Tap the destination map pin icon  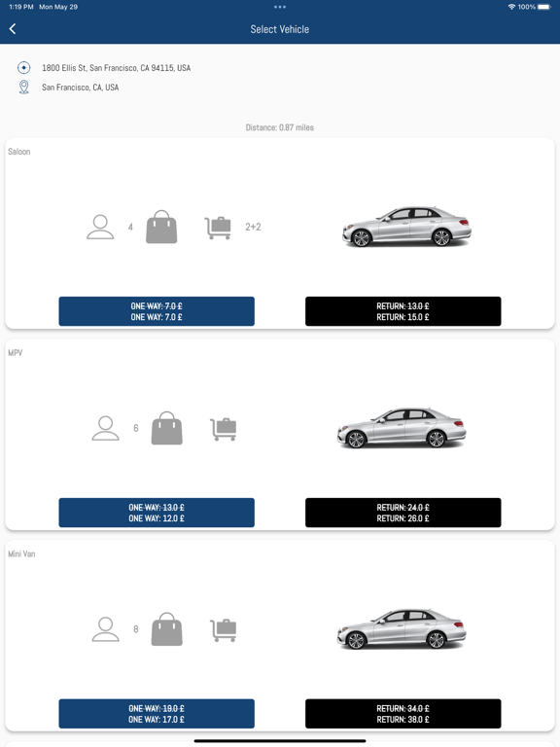(x=23, y=88)
